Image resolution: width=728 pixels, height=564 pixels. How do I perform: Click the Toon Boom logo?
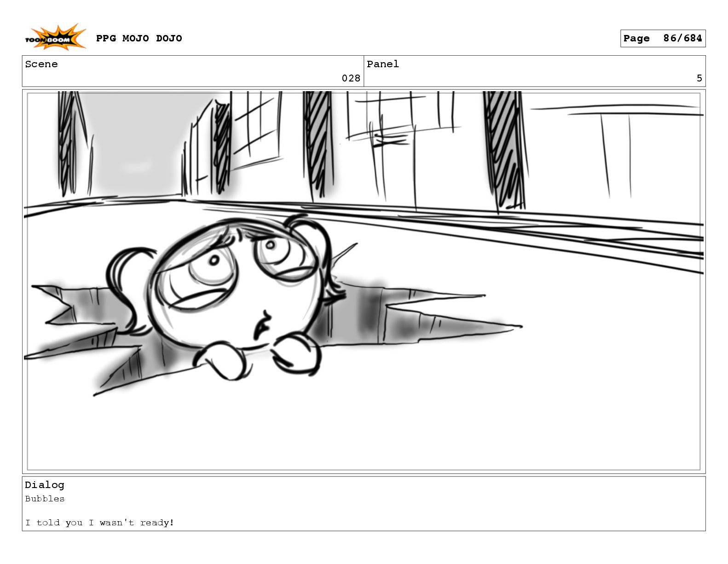click(56, 37)
